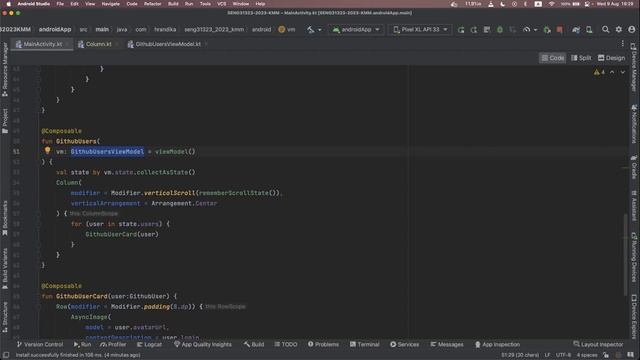Viewport: 640px width, 360px height.
Task: Click the lightbulb quick-fix icon on line 51
Action: (47, 151)
